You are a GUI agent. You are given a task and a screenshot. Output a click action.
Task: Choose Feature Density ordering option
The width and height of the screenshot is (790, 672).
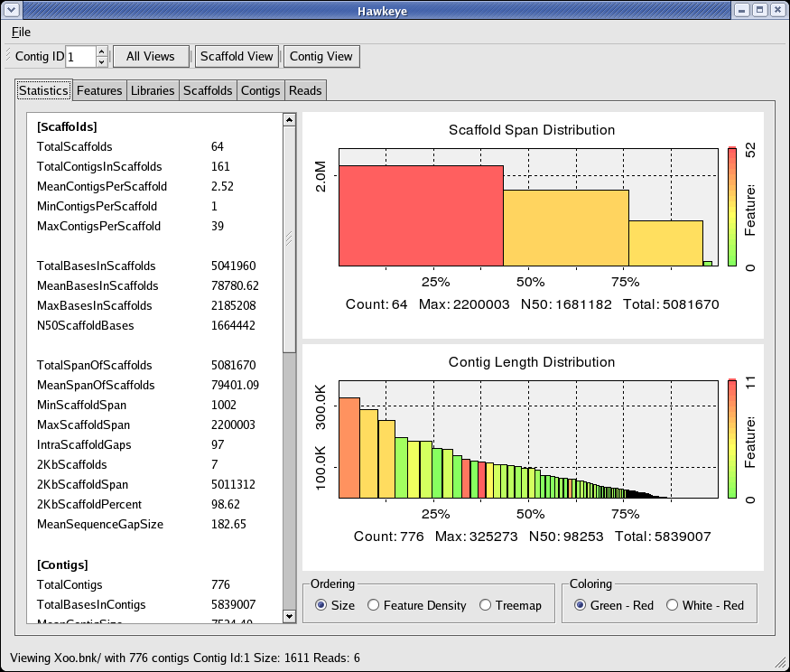tap(374, 605)
